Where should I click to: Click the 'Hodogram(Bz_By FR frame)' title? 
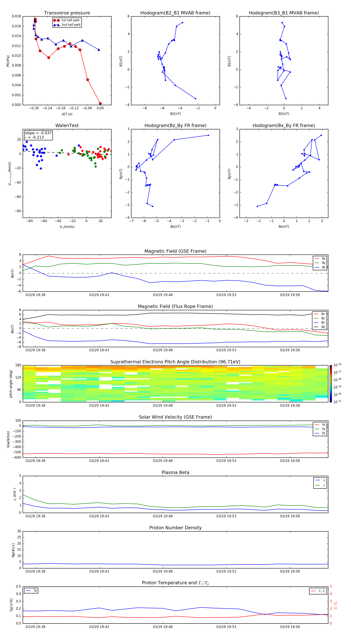(175, 125)
